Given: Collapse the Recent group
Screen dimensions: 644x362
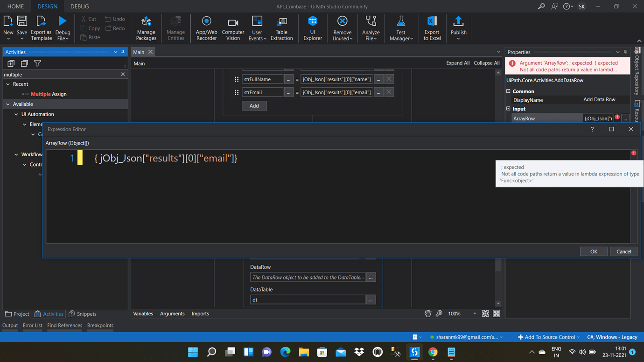Looking at the screenshot, I should [8, 84].
